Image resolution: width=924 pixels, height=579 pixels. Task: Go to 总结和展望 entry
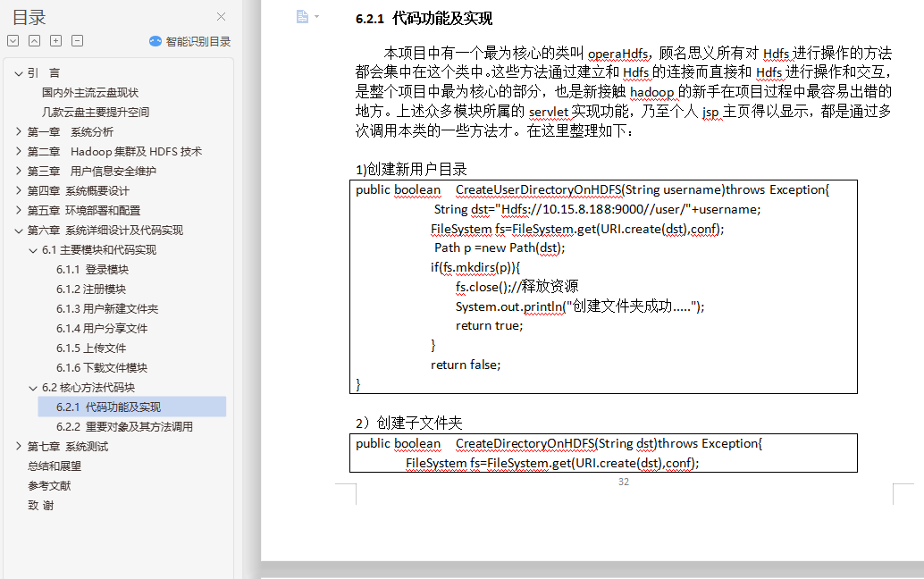coord(55,466)
